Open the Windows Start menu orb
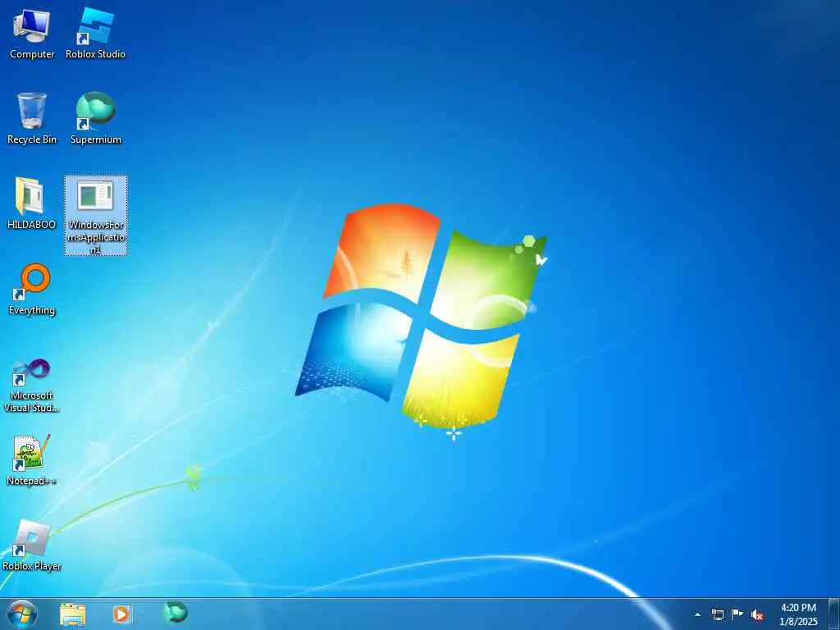Image resolution: width=840 pixels, height=630 pixels. [22, 614]
